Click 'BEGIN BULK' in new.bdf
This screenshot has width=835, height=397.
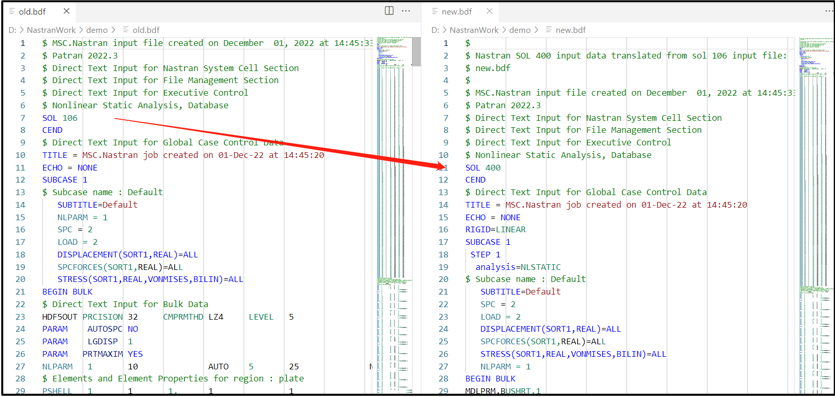(x=490, y=379)
